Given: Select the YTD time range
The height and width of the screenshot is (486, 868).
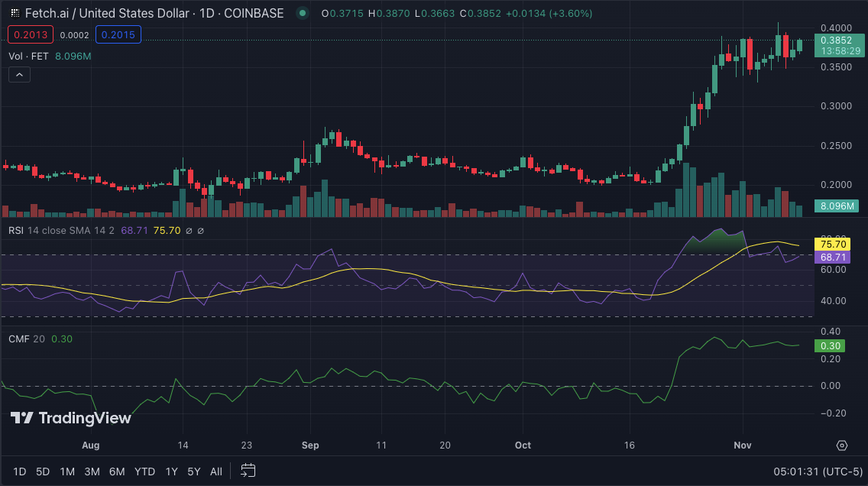Looking at the screenshot, I should (x=144, y=471).
